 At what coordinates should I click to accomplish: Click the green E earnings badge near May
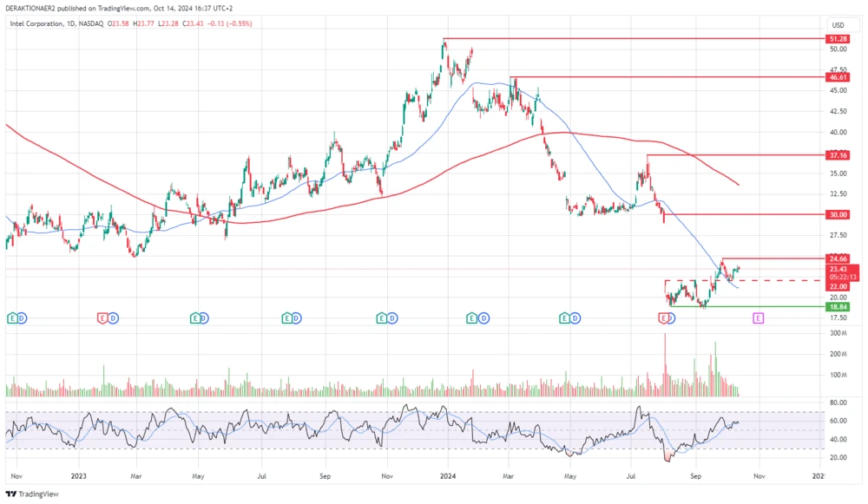pos(195,318)
